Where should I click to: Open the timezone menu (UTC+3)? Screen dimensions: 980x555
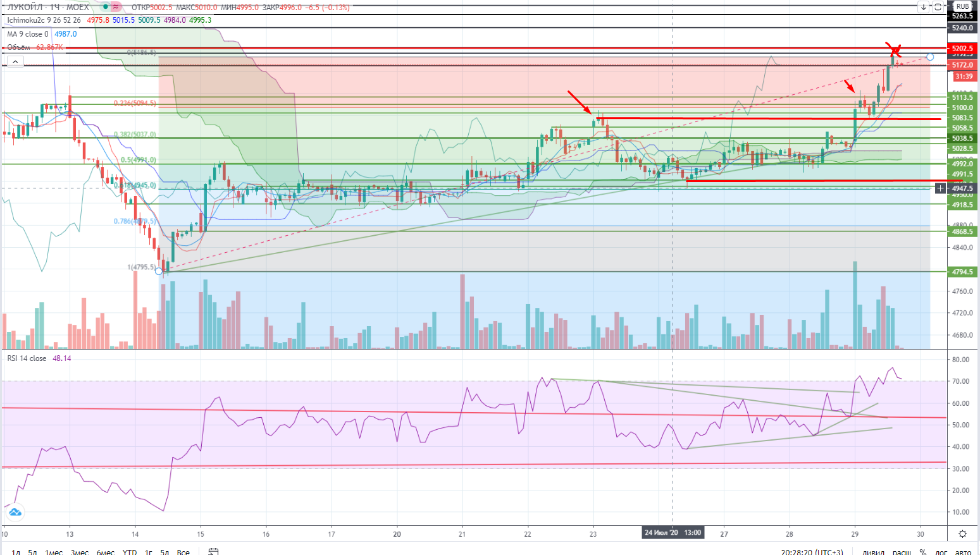pos(812,552)
